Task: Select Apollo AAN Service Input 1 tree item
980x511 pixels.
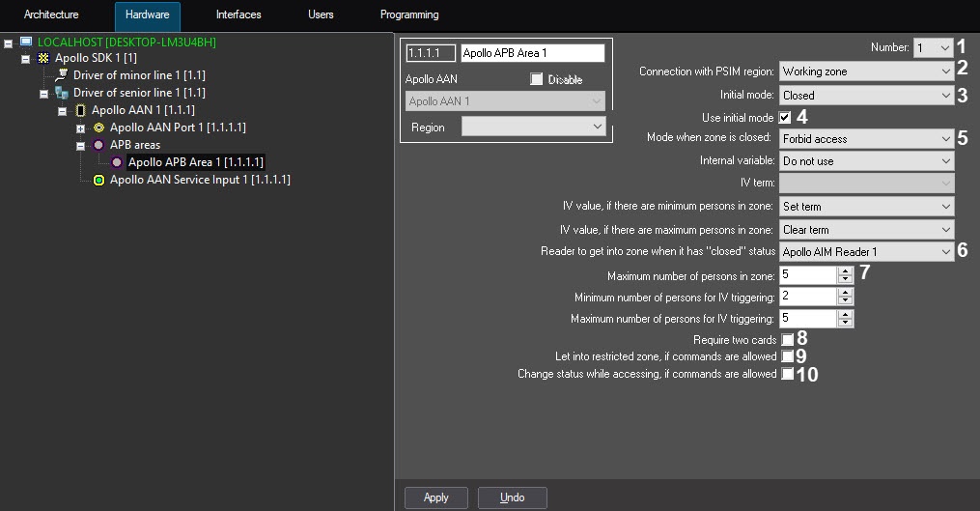Action: tap(200, 180)
